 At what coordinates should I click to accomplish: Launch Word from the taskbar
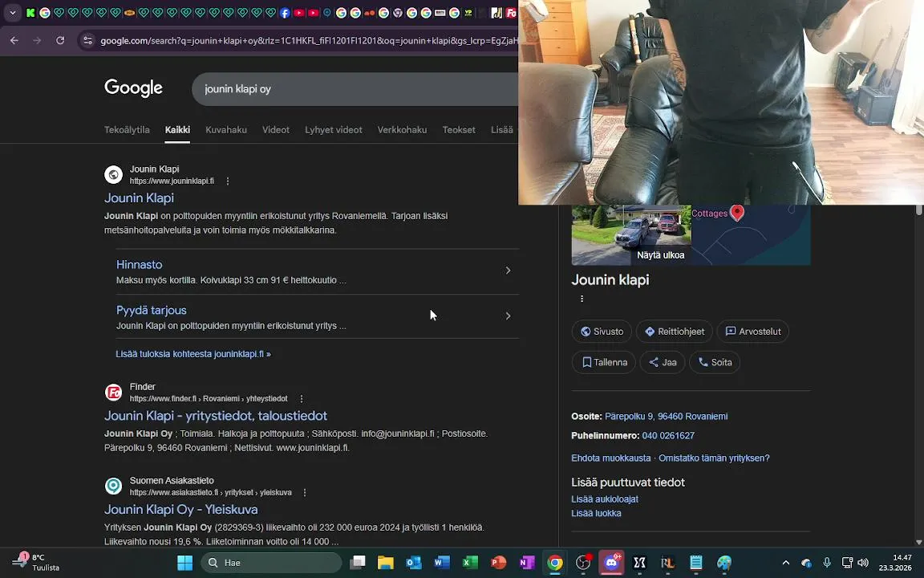click(442, 563)
